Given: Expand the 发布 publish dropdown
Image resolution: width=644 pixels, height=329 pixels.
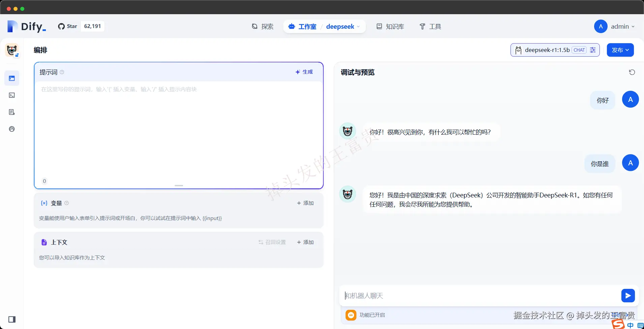Looking at the screenshot, I should pos(620,50).
